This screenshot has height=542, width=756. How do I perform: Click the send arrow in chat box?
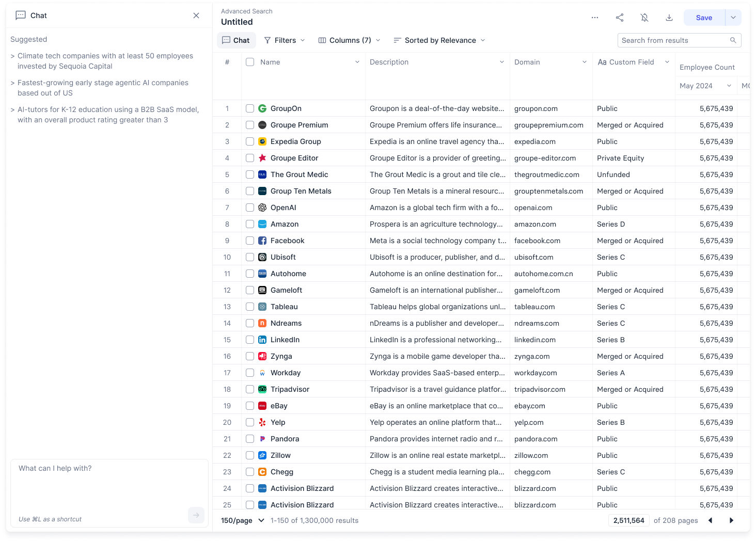coord(196,515)
